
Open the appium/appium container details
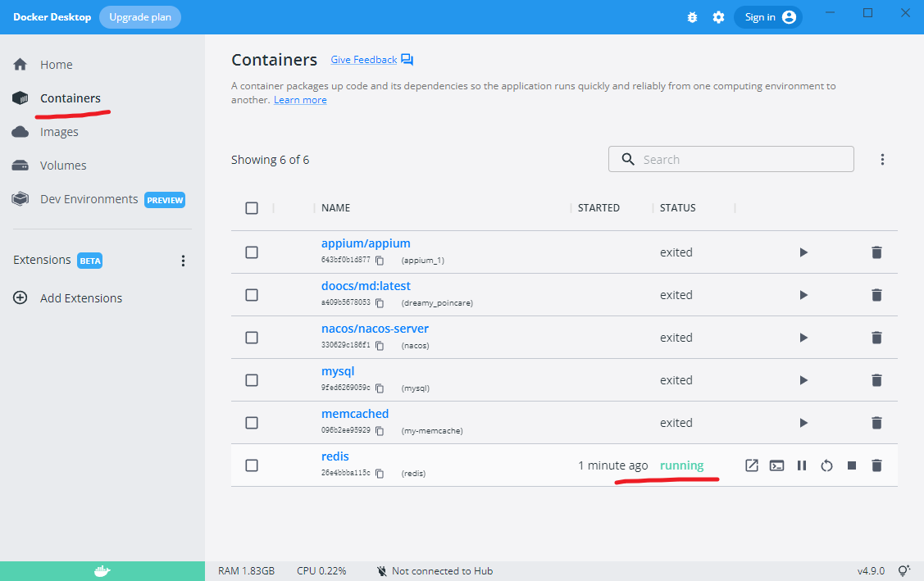coord(366,243)
